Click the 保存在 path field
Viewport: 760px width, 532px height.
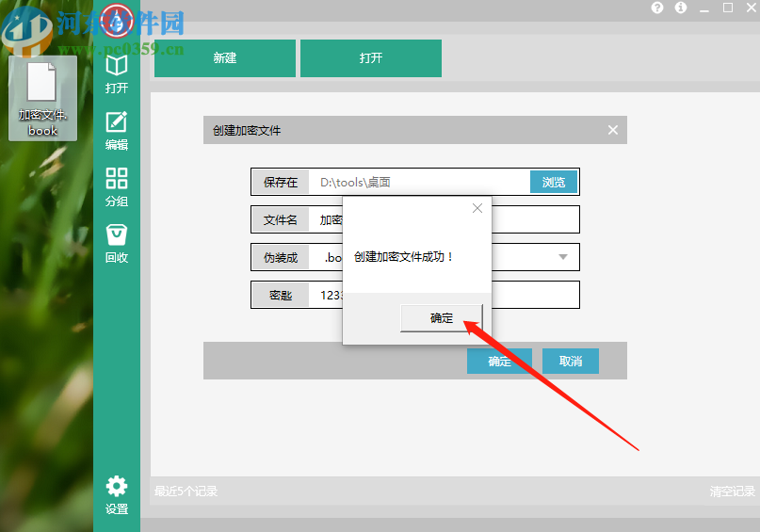(x=419, y=182)
